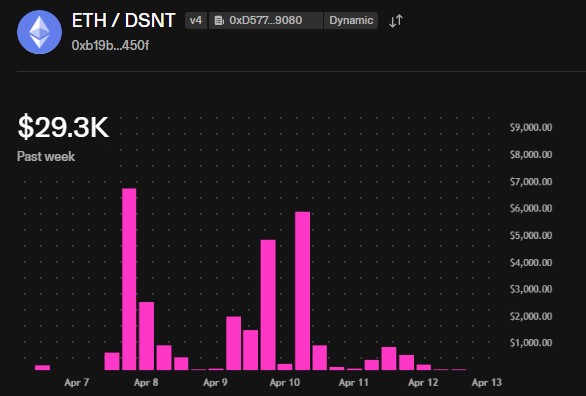Click the $9,000.00 axis label
This screenshot has height=396, width=586.
point(531,127)
